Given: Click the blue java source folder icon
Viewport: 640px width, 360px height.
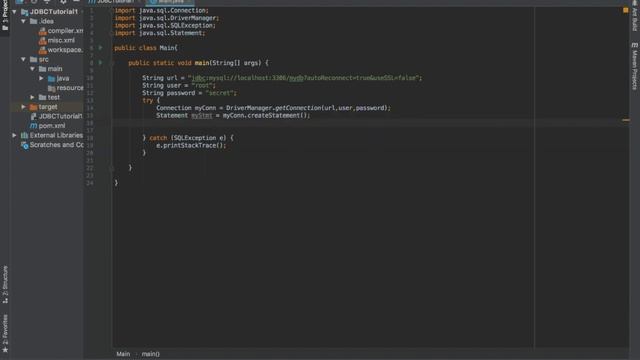Looking at the screenshot, I should [x=51, y=78].
